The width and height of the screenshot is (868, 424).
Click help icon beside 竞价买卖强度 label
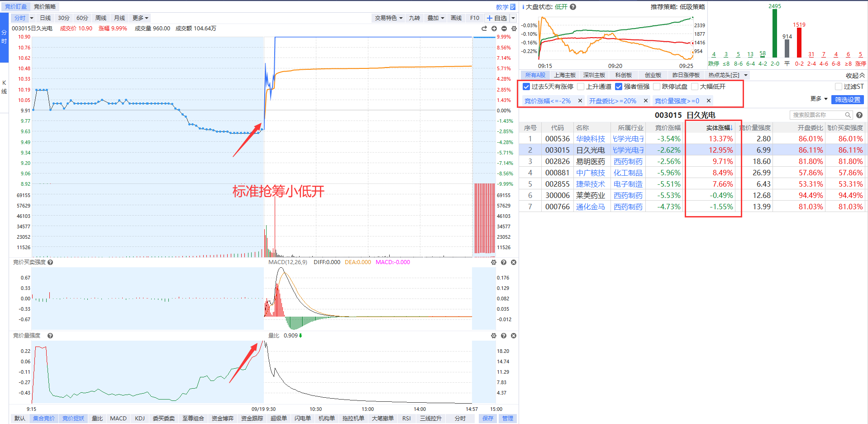(x=50, y=262)
